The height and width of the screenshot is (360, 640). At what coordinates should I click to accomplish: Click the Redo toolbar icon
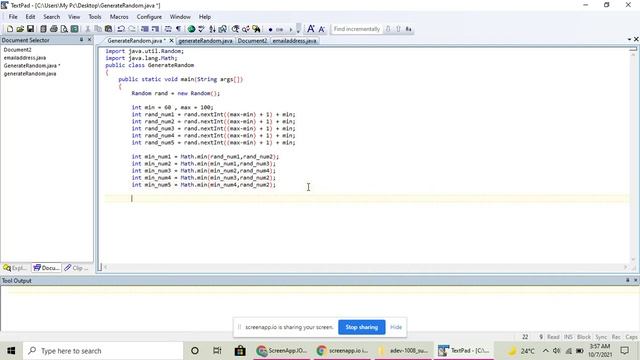tap(132, 29)
